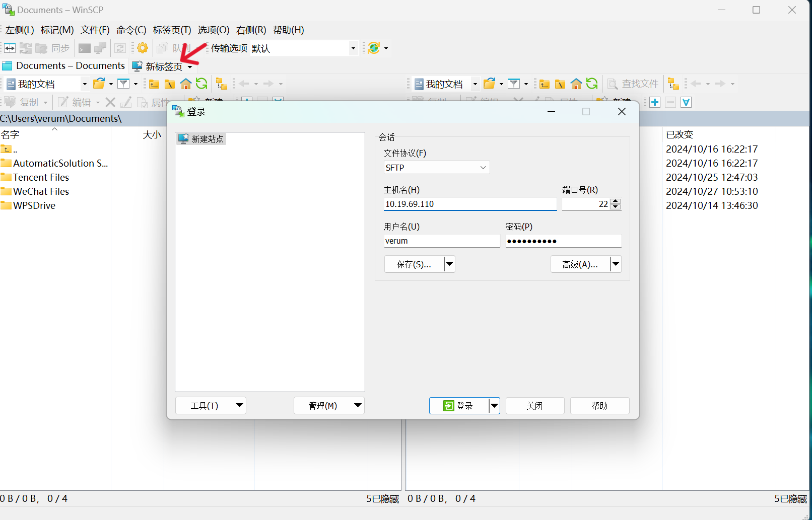
Task: Expand the 高级 button dropdown arrow
Action: pyautogui.click(x=616, y=264)
